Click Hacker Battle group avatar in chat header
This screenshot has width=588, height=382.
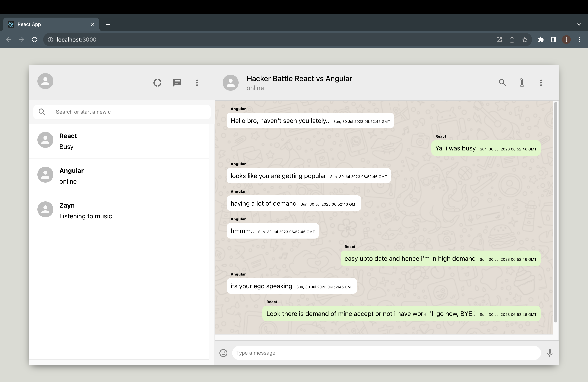click(231, 83)
